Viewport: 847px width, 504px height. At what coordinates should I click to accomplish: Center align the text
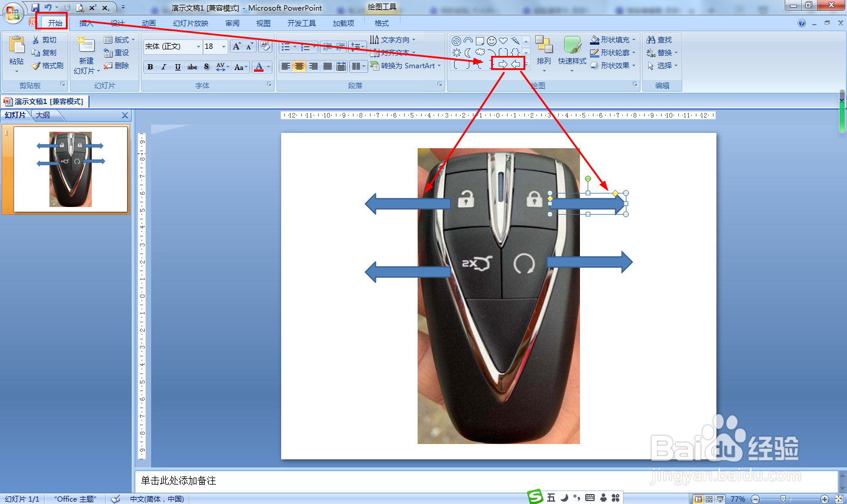point(299,66)
